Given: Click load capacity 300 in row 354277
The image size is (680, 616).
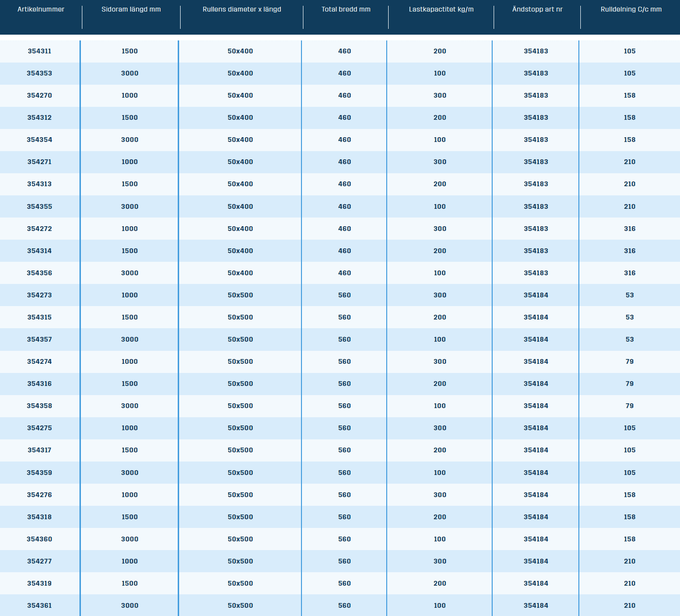Looking at the screenshot, I should pos(440,561).
